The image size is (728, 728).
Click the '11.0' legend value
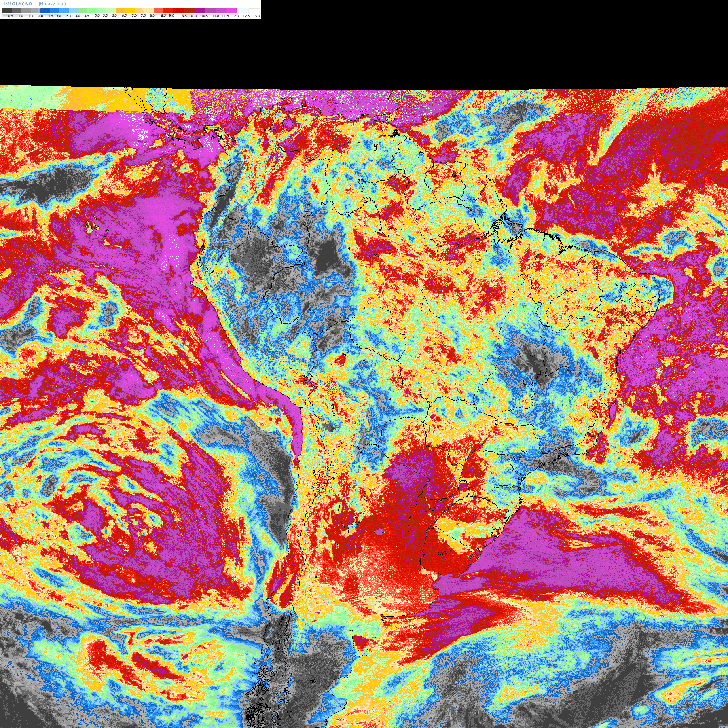coord(216,16)
